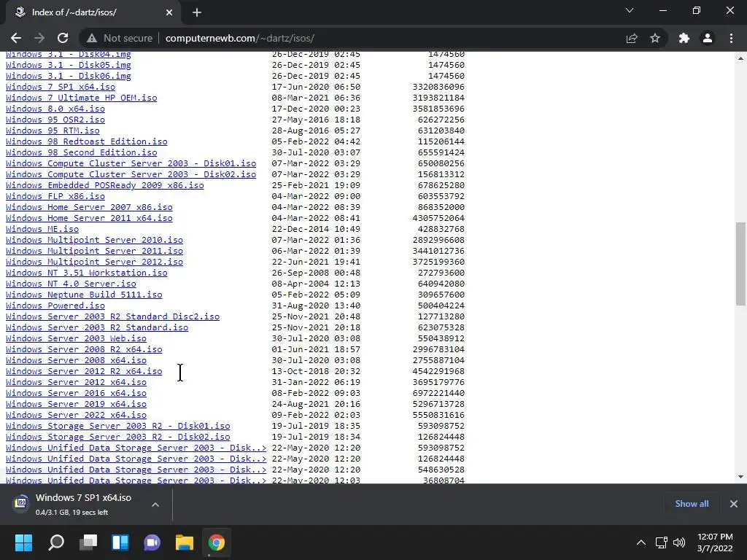Image resolution: width=747 pixels, height=560 pixels.
Task: Open the Chrome profile menu
Action: click(708, 38)
